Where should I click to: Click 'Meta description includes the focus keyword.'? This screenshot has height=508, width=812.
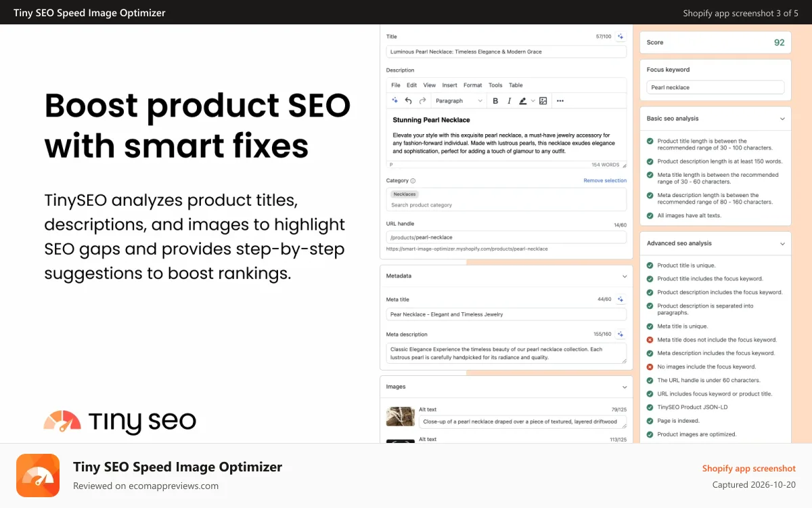pyautogui.click(x=716, y=353)
